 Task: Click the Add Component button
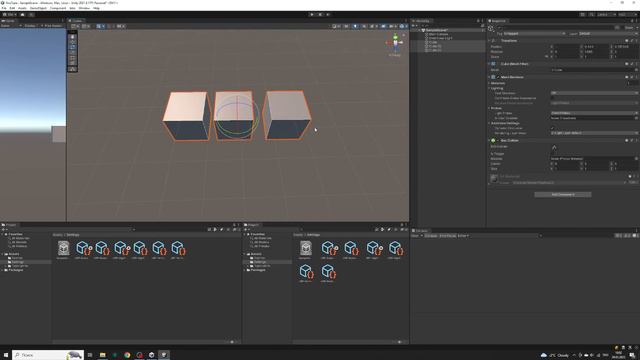(563, 195)
